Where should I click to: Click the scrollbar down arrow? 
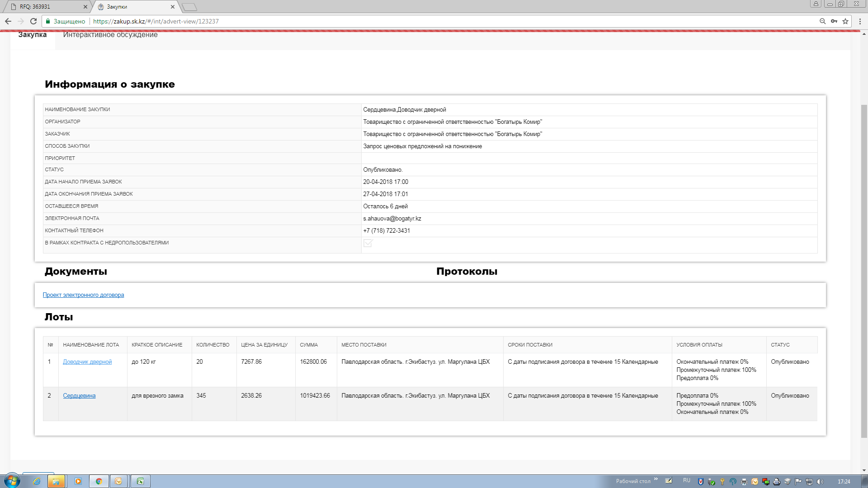point(864,470)
